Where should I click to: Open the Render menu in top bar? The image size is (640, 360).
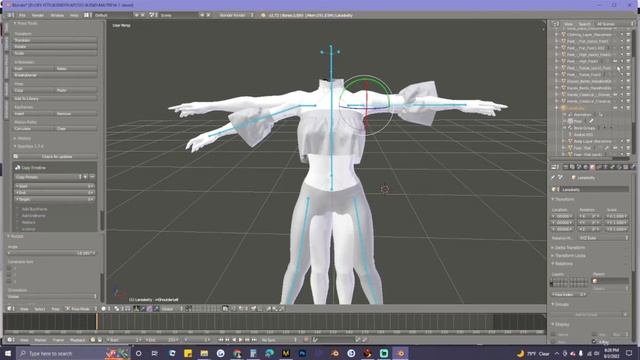click(x=38, y=15)
